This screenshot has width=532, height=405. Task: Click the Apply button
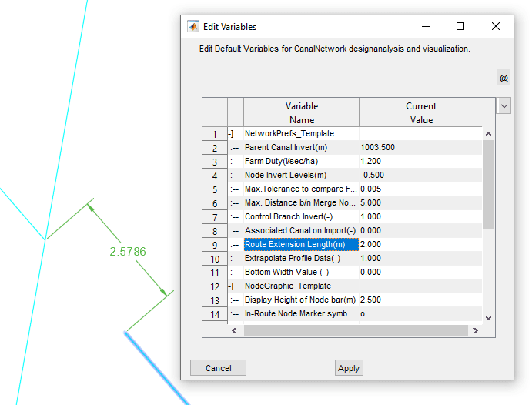(349, 368)
